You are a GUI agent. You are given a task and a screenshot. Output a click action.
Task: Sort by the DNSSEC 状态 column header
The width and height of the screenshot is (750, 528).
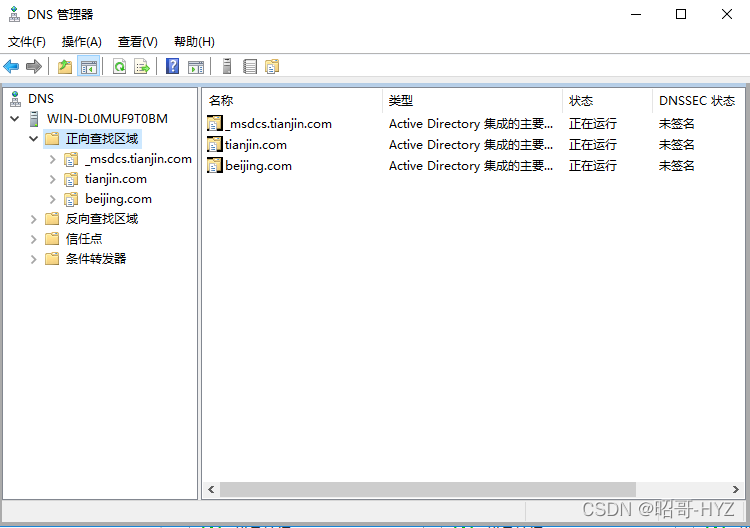[x=698, y=100]
